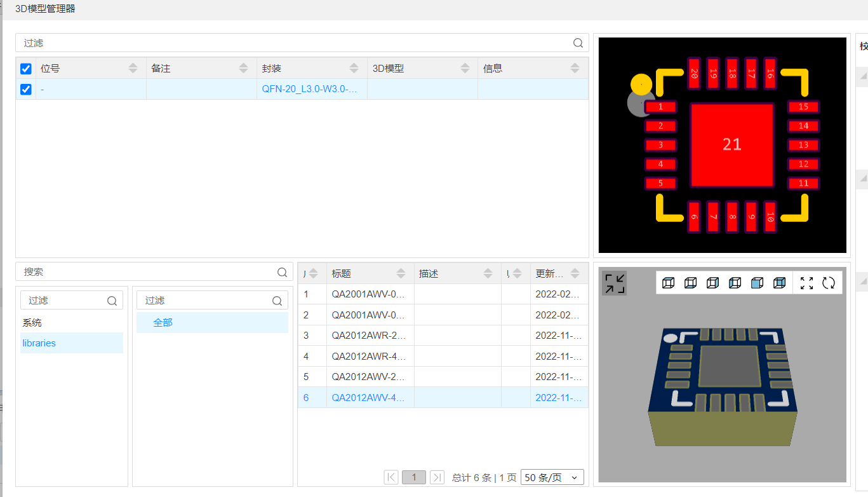This screenshot has height=497, width=868.
Task: Sort by the 封装 column arrows
Action: pyautogui.click(x=354, y=69)
